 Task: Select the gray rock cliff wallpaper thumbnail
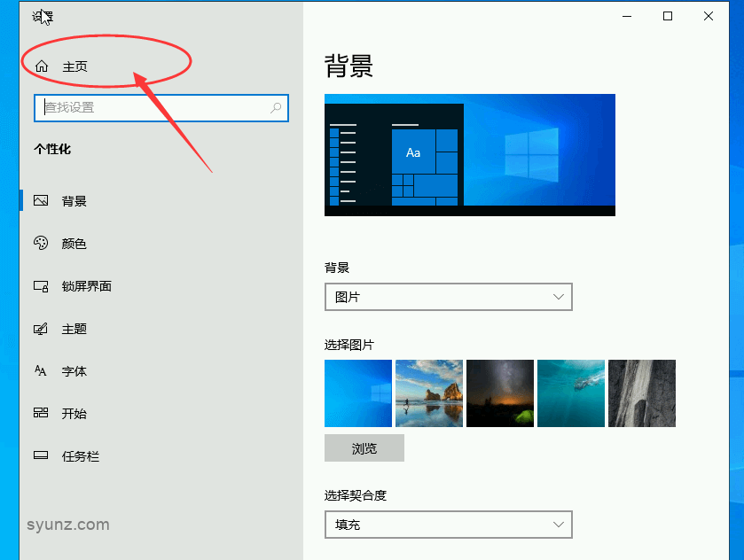click(x=642, y=393)
